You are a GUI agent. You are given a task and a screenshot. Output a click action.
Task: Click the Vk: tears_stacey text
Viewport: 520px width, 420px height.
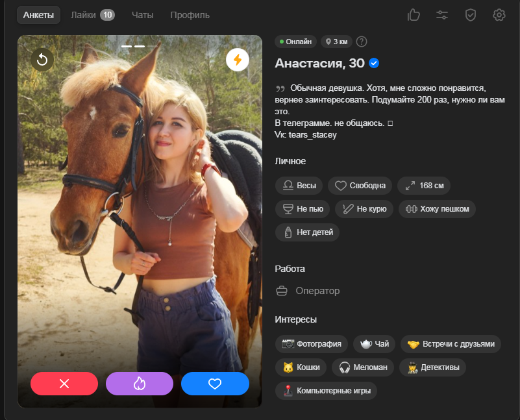pos(305,135)
